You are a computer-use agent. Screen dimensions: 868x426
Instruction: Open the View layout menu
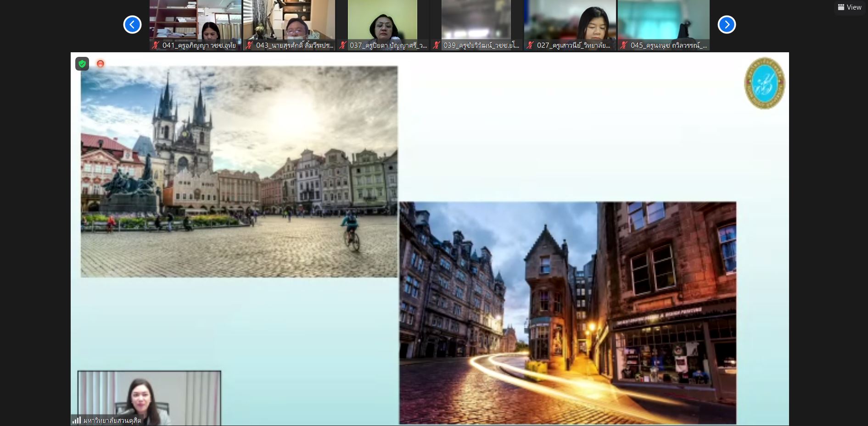pyautogui.click(x=850, y=7)
